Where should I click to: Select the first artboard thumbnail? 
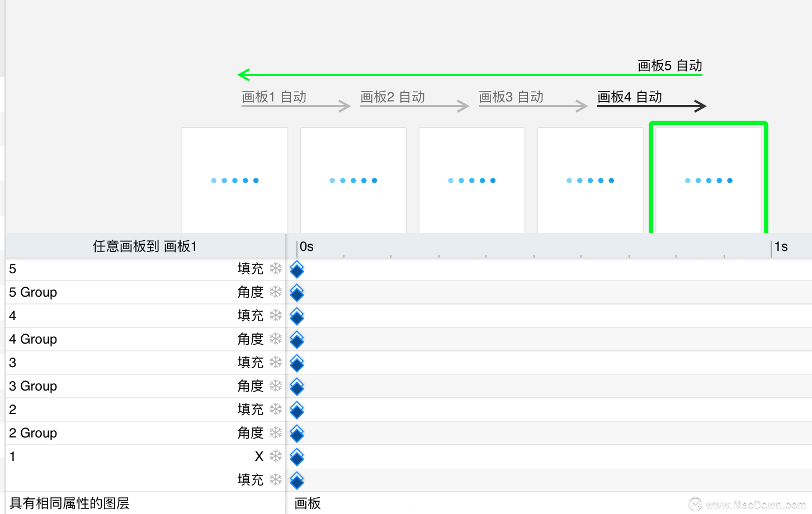(235, 180)
